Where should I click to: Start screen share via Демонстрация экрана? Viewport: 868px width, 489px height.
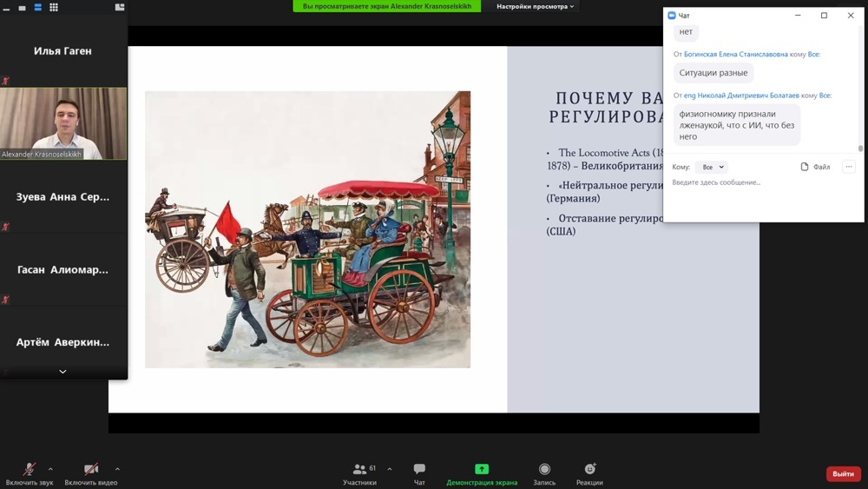point(482,474)
